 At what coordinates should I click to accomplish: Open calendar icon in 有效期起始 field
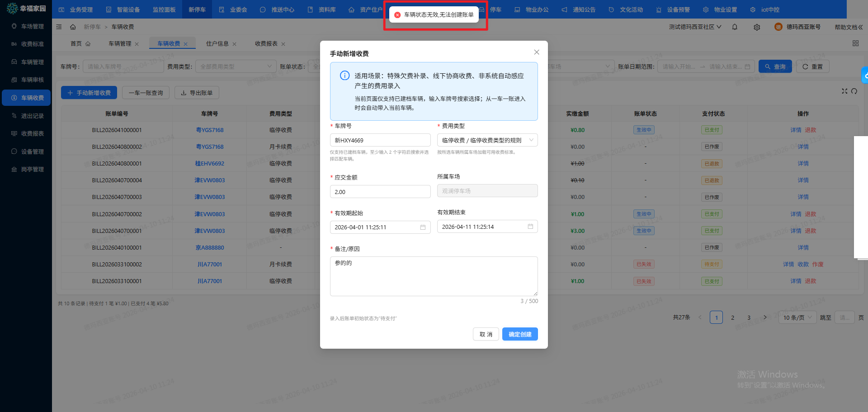pos(423,227)
